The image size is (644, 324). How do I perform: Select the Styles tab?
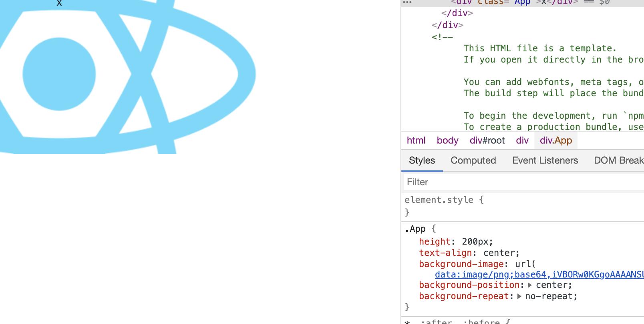[422, 160]
